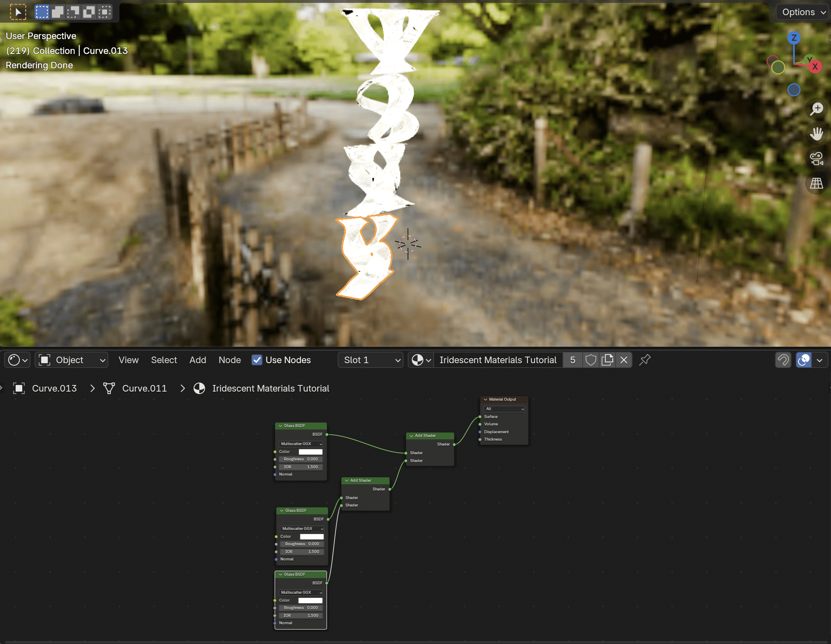Click the material user count 5 button
The width and height of the screenshot is (831, 644).
[572, 360]
